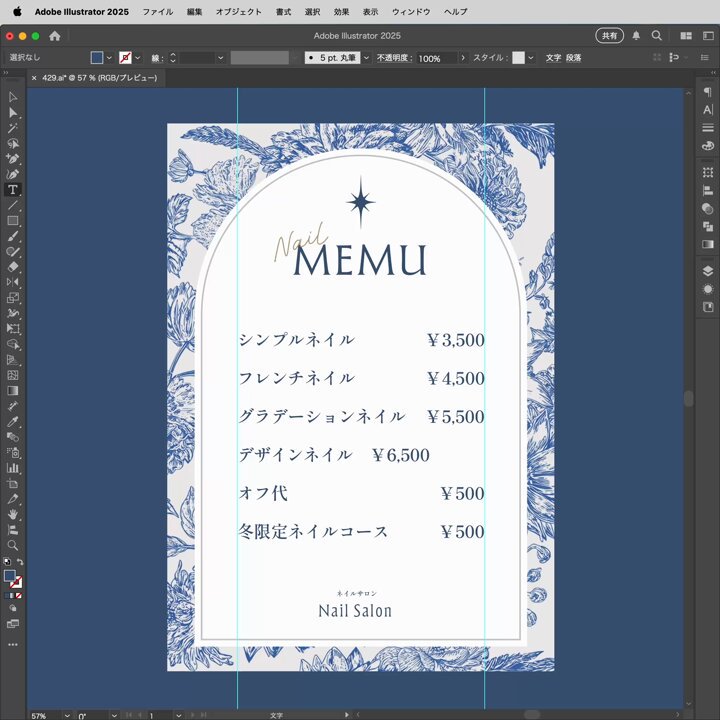Select the Zoom tool magnifier
Screen dimensions: 720x720
pyautogui.click(x=12, y=546)
